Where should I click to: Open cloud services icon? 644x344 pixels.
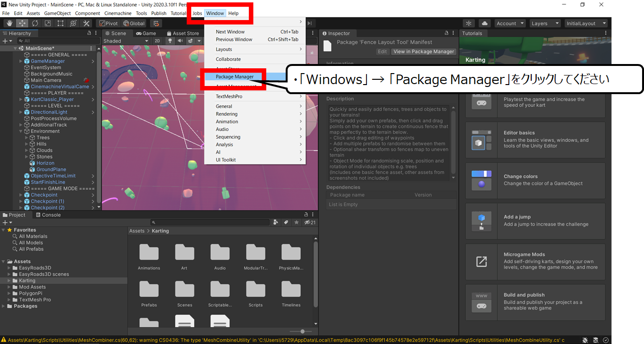coord(484,23)
